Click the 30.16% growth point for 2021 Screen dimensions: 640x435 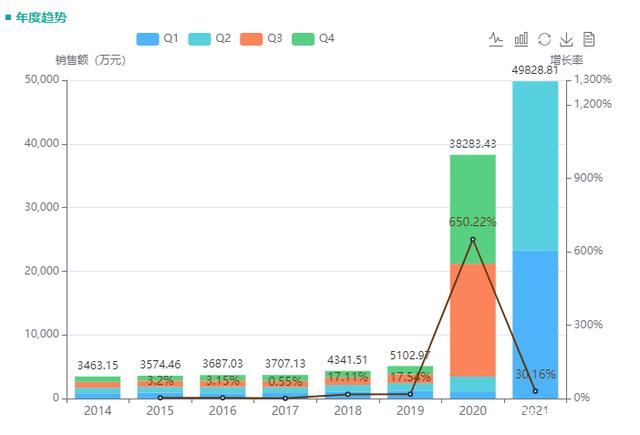pos(535,391)
